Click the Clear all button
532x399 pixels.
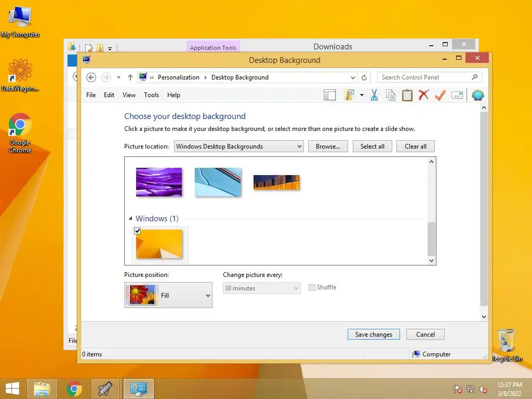tap(416, 147)
